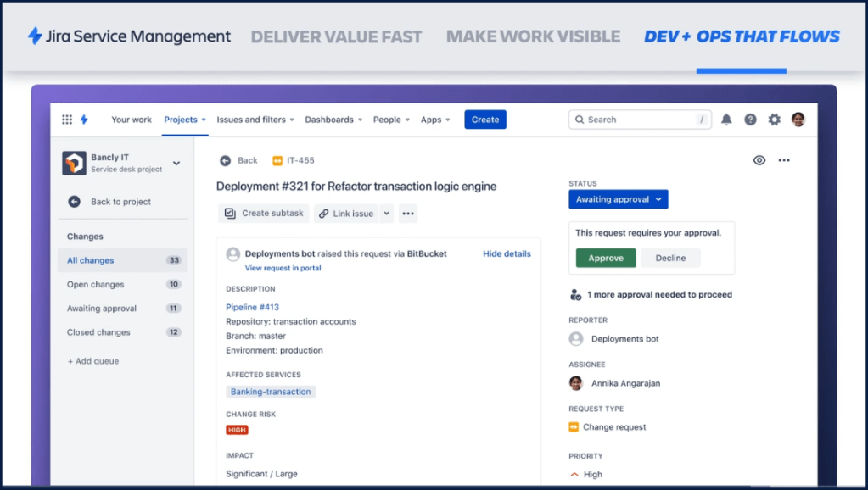868x490 pixels.
Task: Open the app switcher grid icon
Action: click(67, 120)
